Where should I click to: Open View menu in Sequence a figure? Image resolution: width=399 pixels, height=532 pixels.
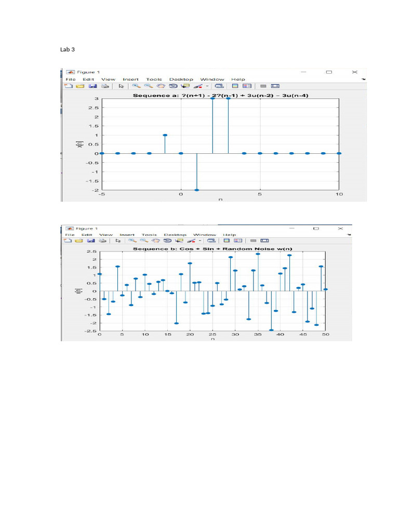point(108,79)
